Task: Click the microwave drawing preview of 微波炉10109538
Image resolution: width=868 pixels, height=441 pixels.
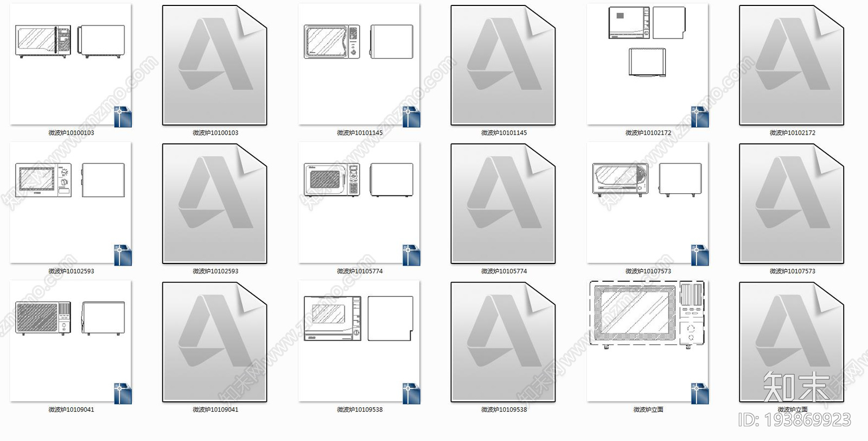Action: [x=359, y=342]
